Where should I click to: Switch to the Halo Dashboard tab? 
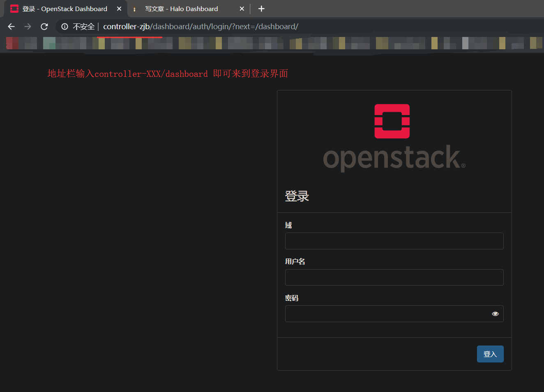189,9
